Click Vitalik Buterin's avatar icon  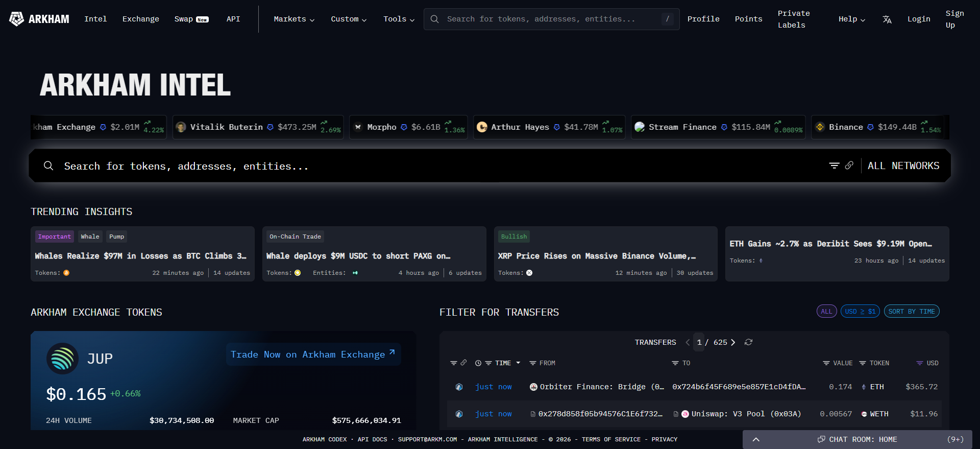pyautogui.click(x=181, y=127)
